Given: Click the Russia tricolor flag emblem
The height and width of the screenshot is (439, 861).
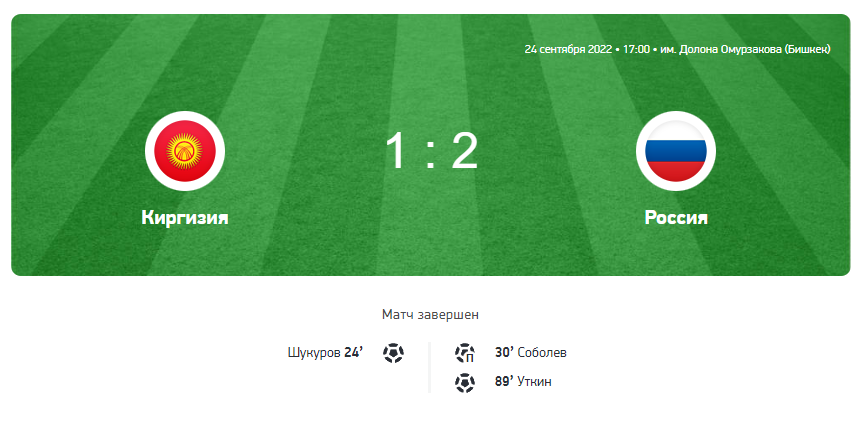Looking at the screenshot, I should pos(675,151).
